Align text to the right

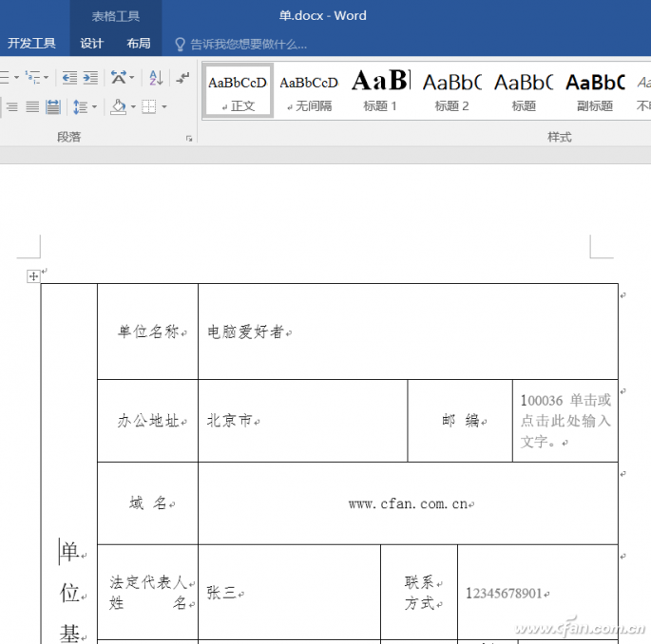[12, 107]
